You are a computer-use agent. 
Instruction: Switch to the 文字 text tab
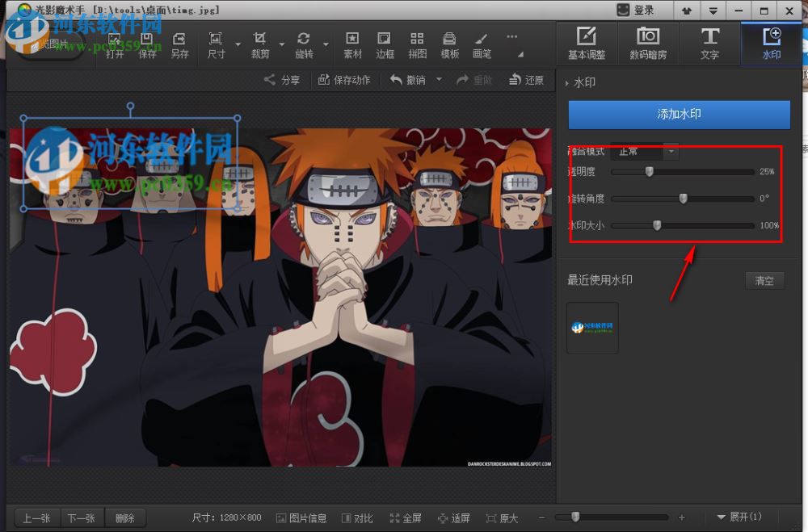tap(709, 44)
